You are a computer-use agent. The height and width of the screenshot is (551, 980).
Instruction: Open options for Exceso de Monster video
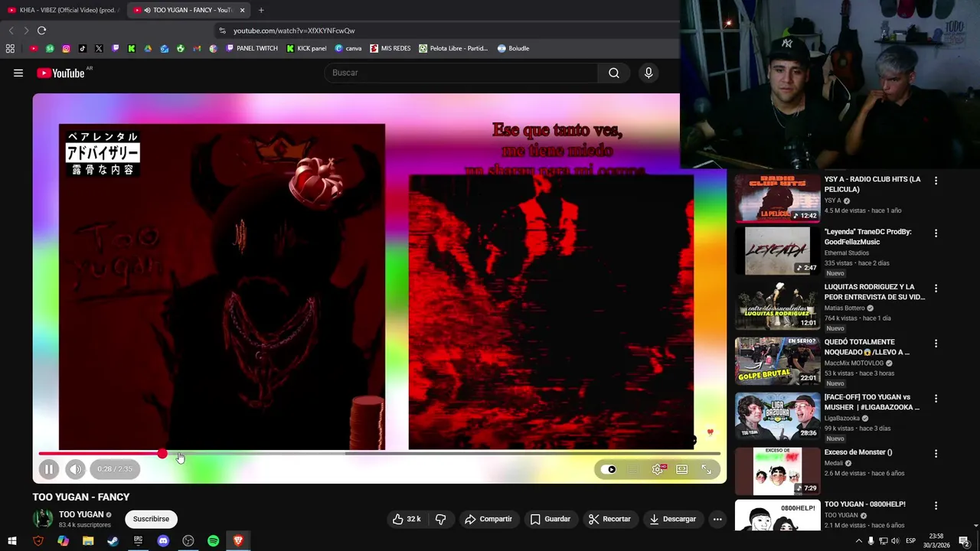point(936,454)
